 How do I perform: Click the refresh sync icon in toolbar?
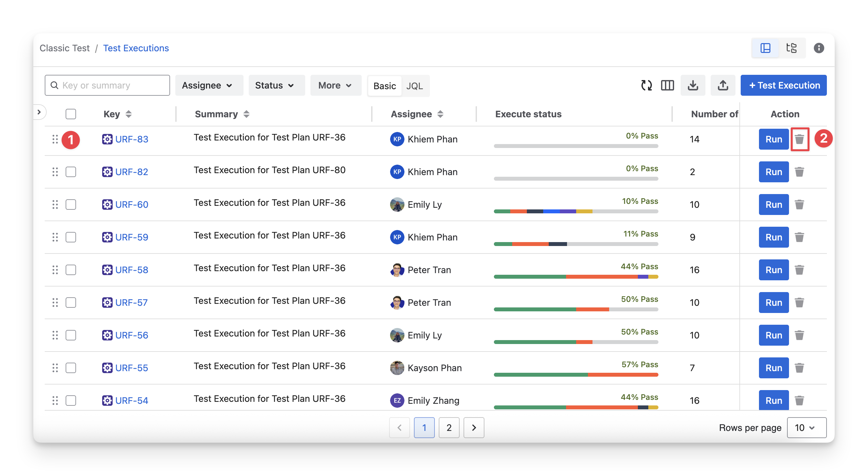646,85
